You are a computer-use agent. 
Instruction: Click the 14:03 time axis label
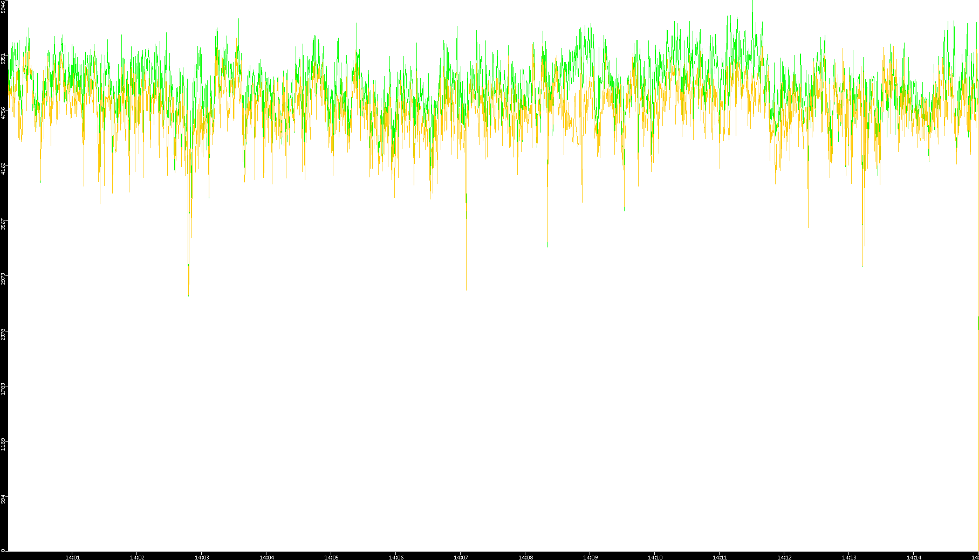point(202,557)
